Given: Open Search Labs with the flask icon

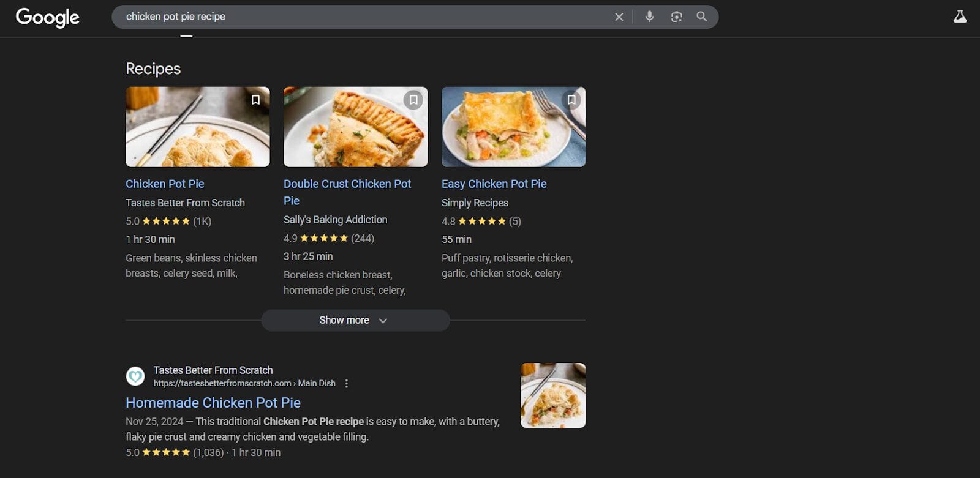Looking at the screenshot, I should click(960, 17).
